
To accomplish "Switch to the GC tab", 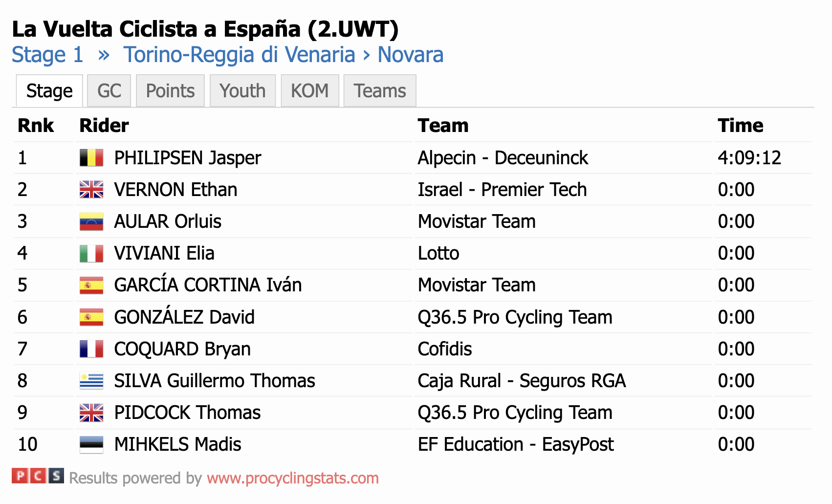I will (x=109, y=91).
